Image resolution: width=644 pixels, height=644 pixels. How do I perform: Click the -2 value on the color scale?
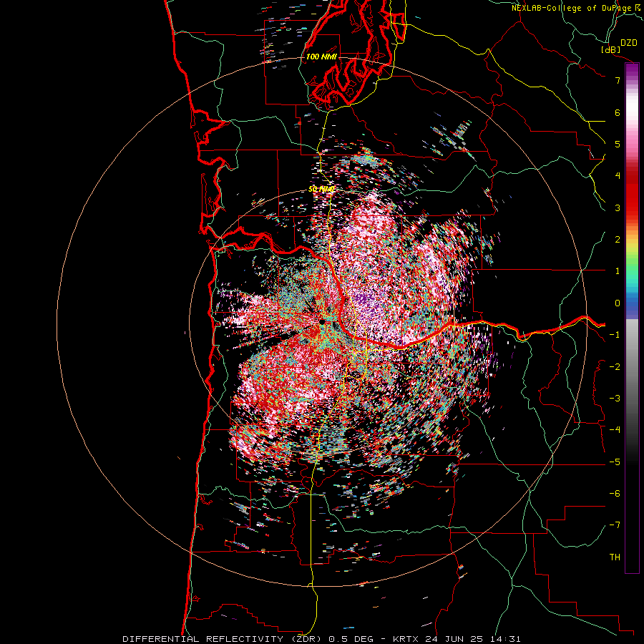(x=615, y=367)
